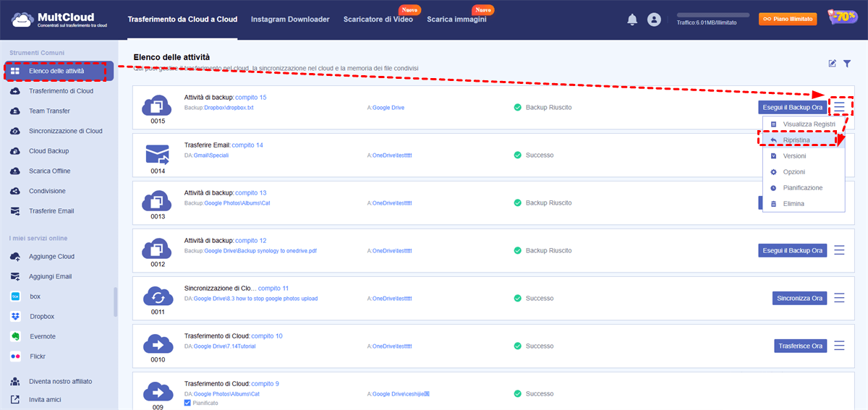Open hamburger menu for compito 10
The width and height of the screenshot is (868, 410).
[x=839, y=346]
